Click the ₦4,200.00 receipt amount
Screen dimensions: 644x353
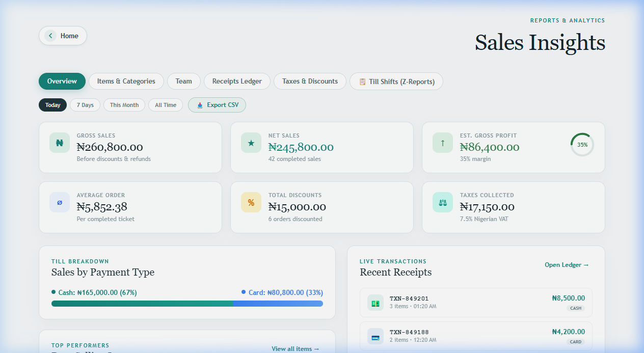coord(568,332)
